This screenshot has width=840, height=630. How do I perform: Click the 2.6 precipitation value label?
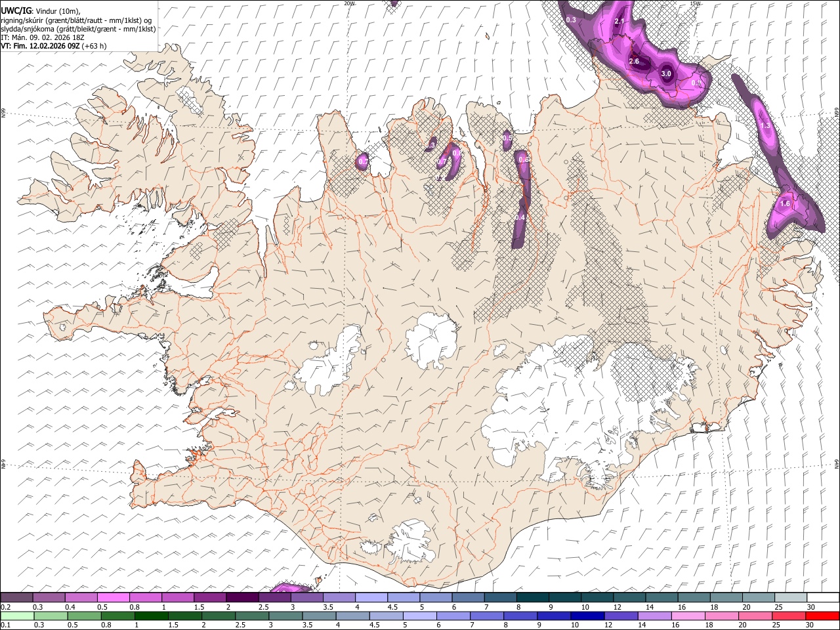[634, 61]
